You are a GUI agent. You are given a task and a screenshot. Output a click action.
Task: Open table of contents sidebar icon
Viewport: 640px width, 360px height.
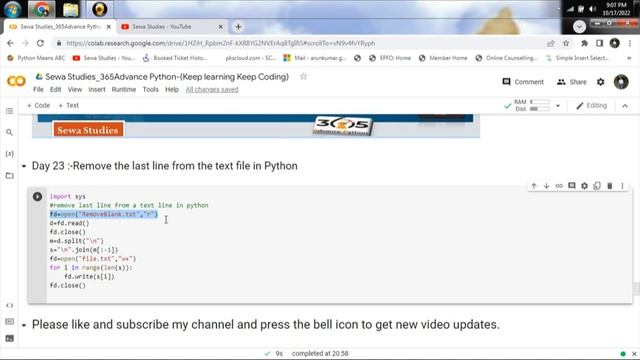[9, 111]
